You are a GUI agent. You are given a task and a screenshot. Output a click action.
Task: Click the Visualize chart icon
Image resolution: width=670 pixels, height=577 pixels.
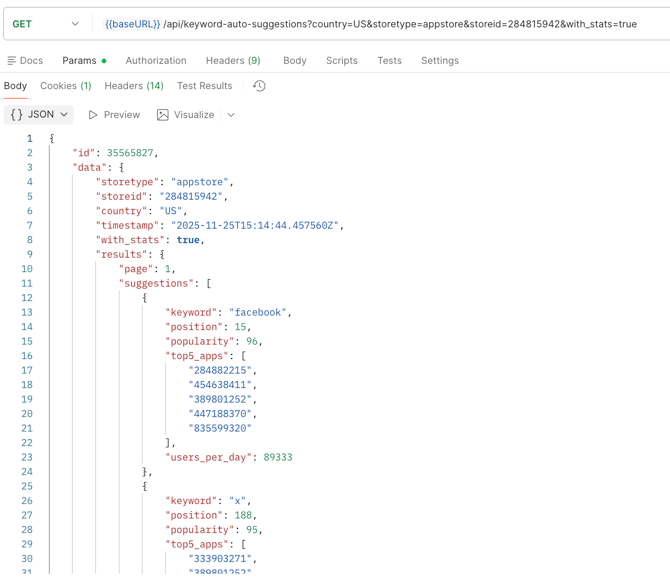click(x=163, y=115)
